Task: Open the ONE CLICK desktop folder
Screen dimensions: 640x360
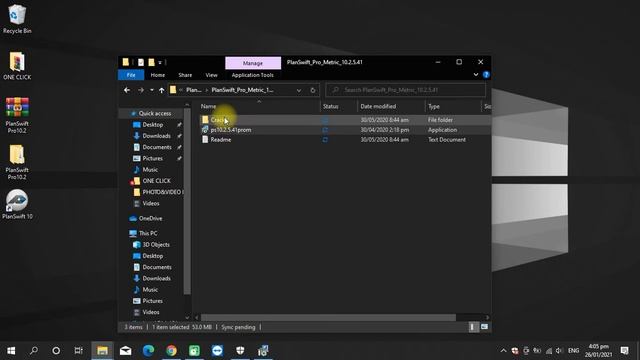Action: [17, 65]
